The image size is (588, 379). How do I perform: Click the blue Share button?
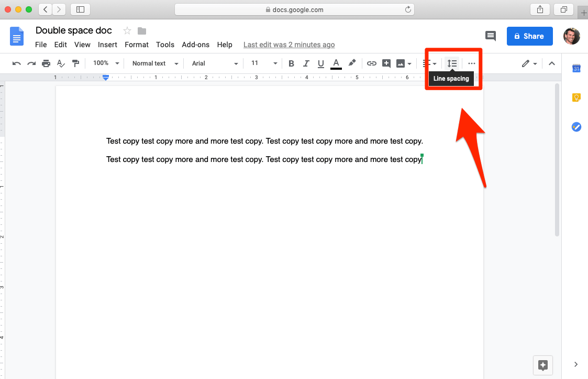coord(529,36)
